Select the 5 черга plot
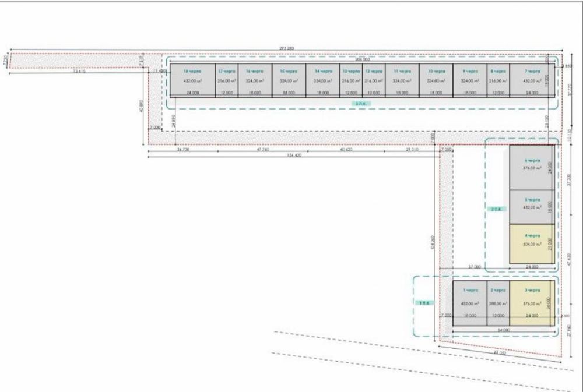This screenshot has width=583, height=392. click(531, 207)
